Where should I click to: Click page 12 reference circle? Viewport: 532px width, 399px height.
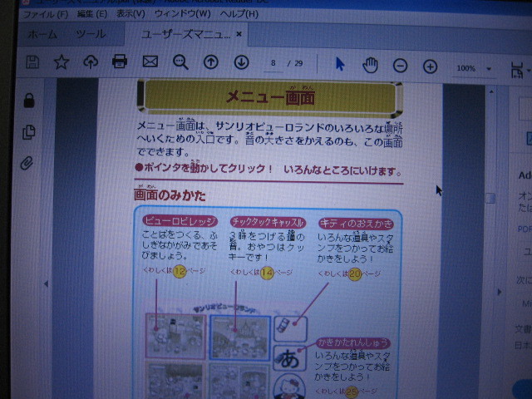180,271
